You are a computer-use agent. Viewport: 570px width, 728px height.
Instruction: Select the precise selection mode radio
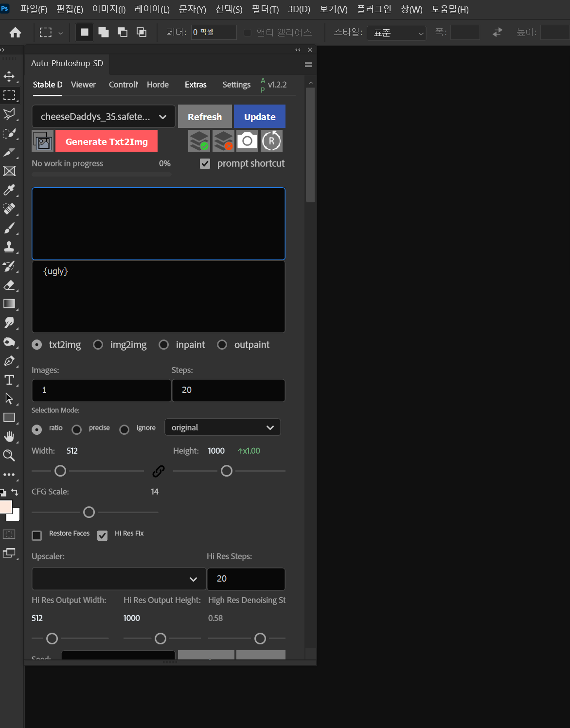pyautogui.click(x=76, y=430)
